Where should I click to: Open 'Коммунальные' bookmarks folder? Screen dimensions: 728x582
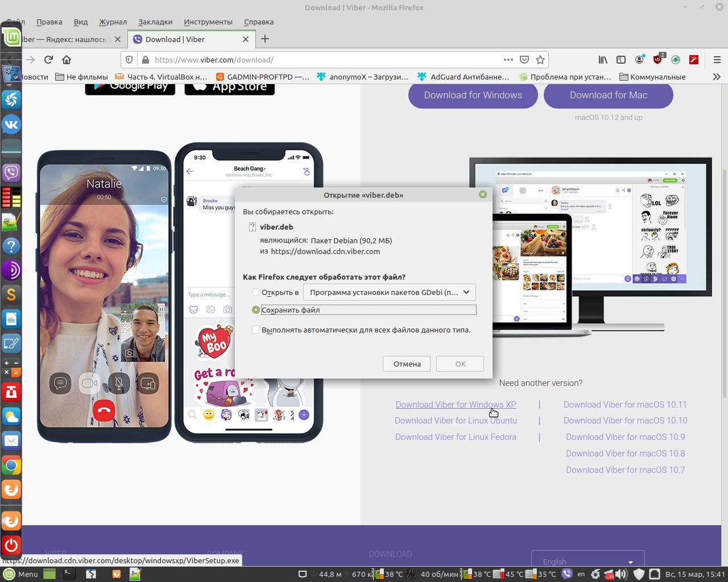(x=652, y=77)
